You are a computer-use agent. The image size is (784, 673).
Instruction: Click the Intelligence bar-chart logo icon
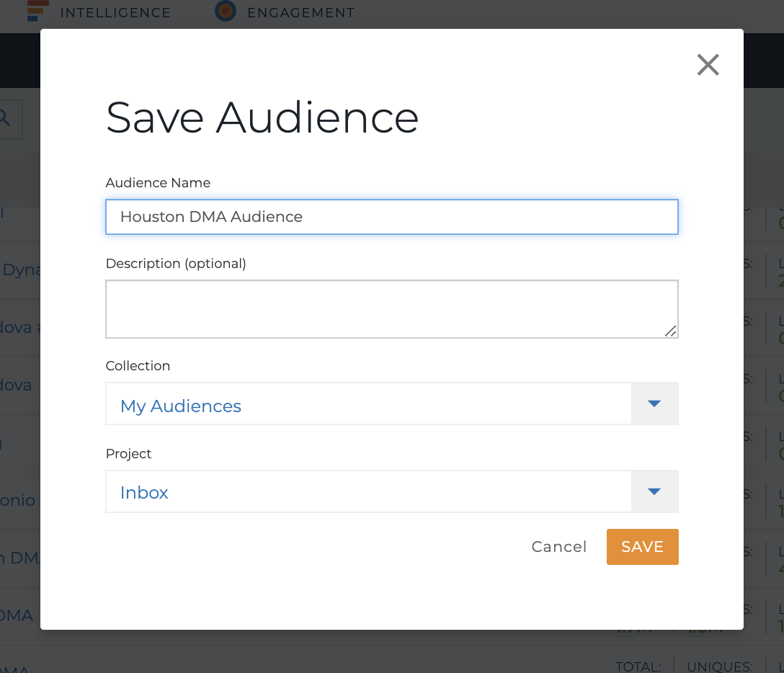coord(37,11)
